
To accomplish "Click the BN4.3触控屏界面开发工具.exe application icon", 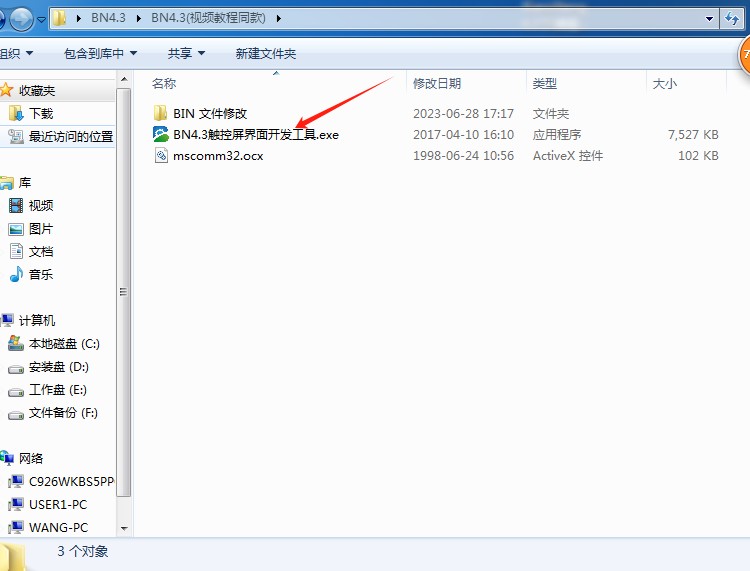I will (161, 134).
